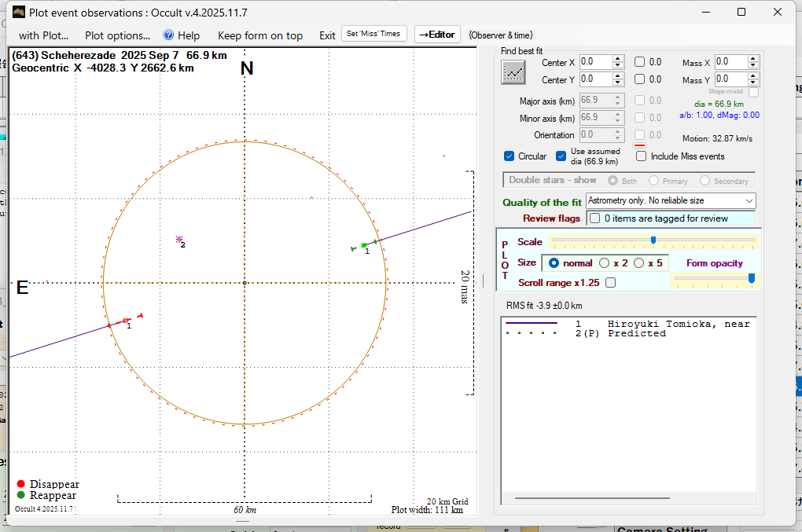
Task: Open the 'with Plot...' menu
Action: pyautogui.click(x=43, y=35)
